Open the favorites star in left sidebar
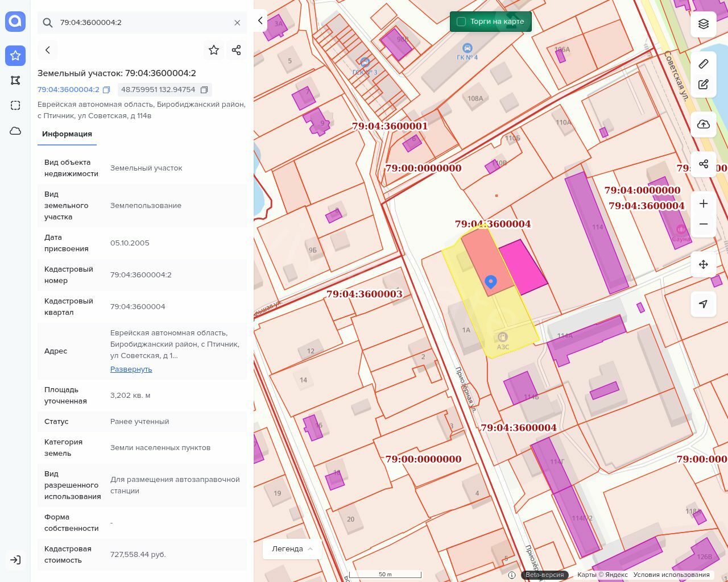Viewport: 728px width, 582px height. pos(15,55)
